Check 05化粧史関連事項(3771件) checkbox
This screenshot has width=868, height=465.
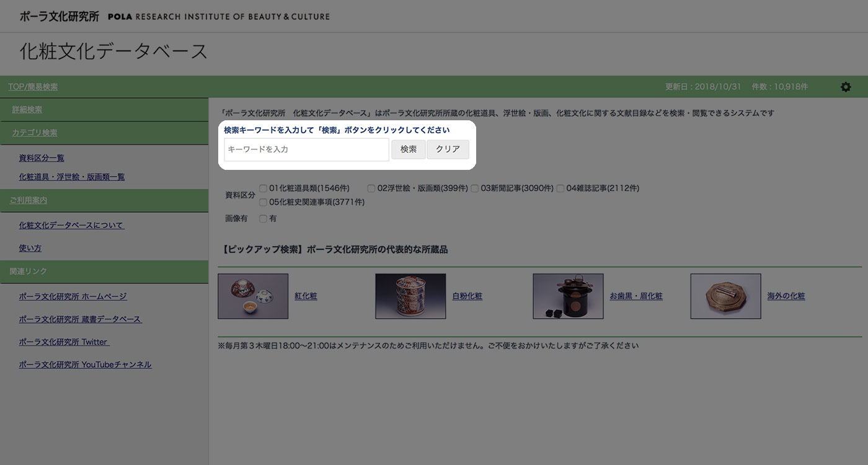(263, 202)
